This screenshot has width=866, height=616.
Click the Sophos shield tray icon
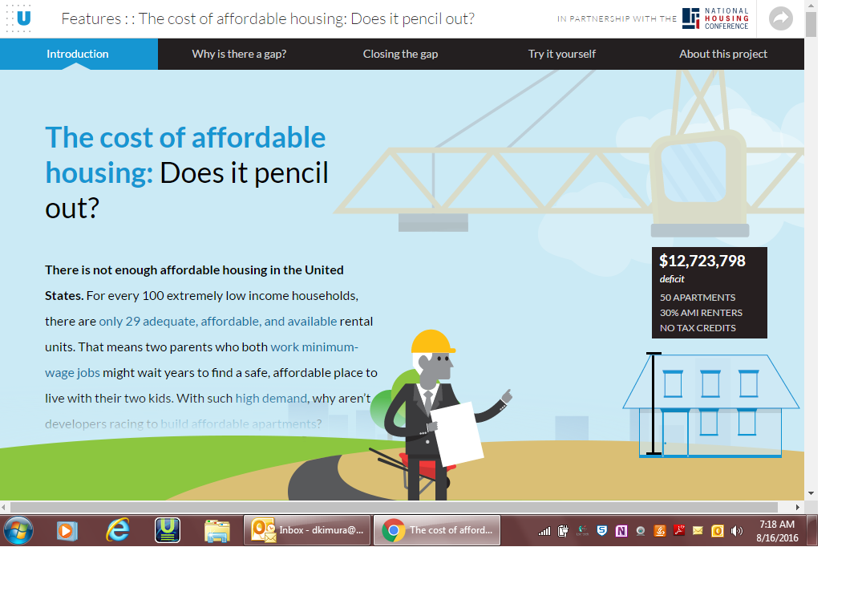click(x=601, y=530)
